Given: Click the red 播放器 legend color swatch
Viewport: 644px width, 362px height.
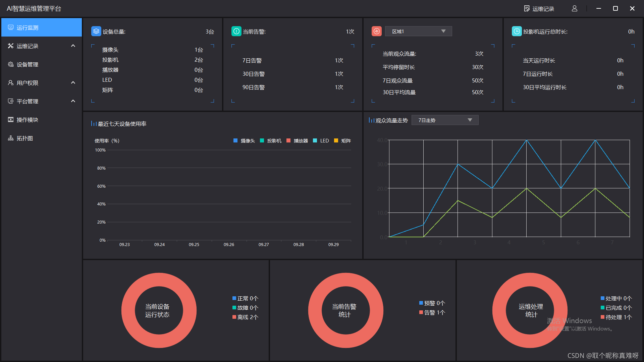Looking at the screenshot, I should pos(288,141).
